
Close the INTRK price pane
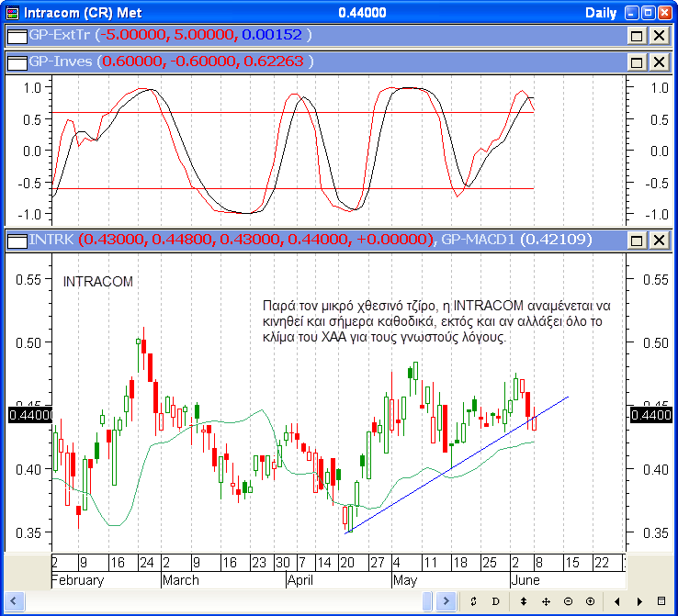[659, 241]
